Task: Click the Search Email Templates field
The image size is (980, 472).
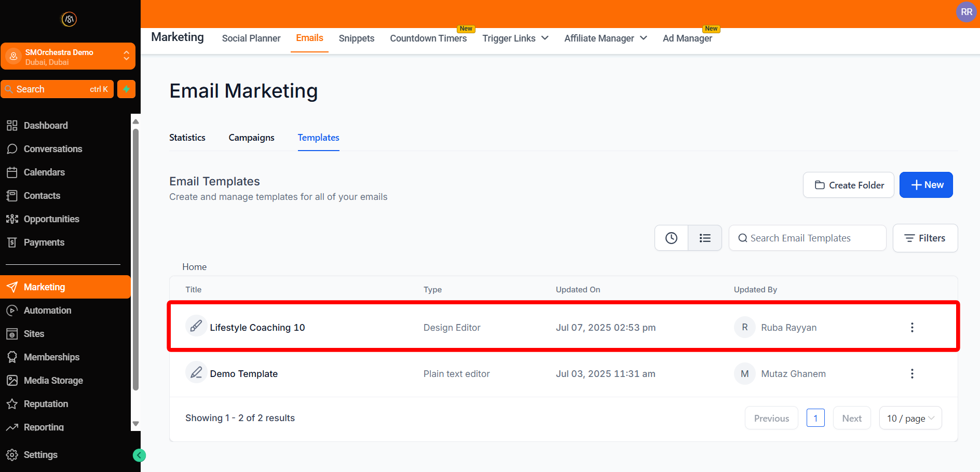Action: pyautogui.click(x=807, y=238)
